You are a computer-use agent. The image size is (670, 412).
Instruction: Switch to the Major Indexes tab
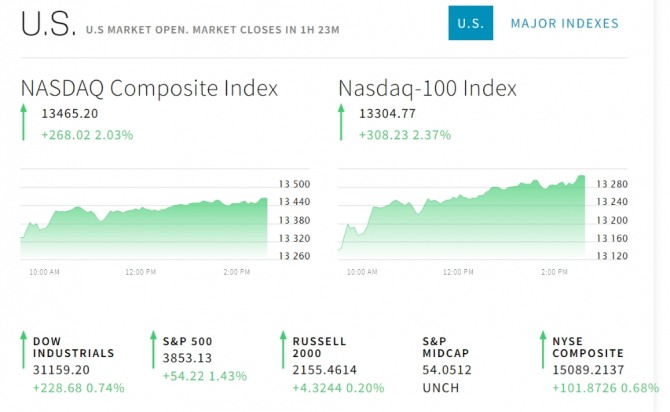tap(564, 24)
